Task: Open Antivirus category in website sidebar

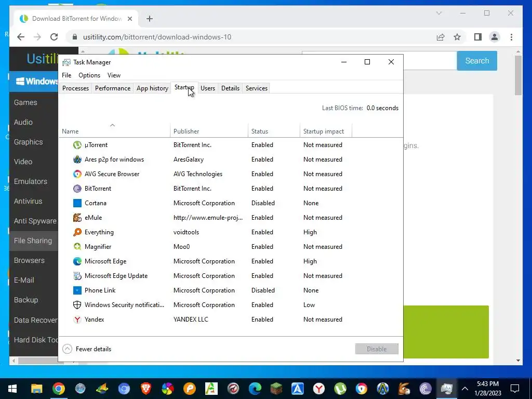Action: 28,201
